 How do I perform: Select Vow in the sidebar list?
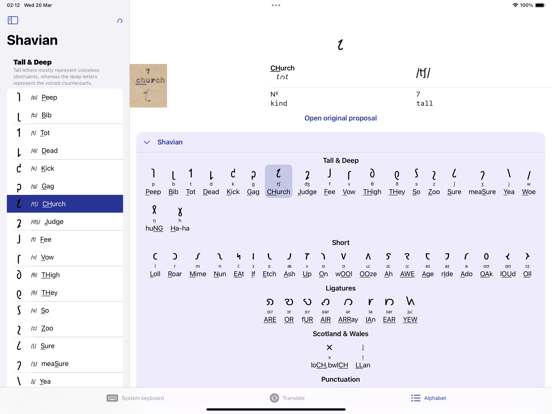[x=65, y=257]
